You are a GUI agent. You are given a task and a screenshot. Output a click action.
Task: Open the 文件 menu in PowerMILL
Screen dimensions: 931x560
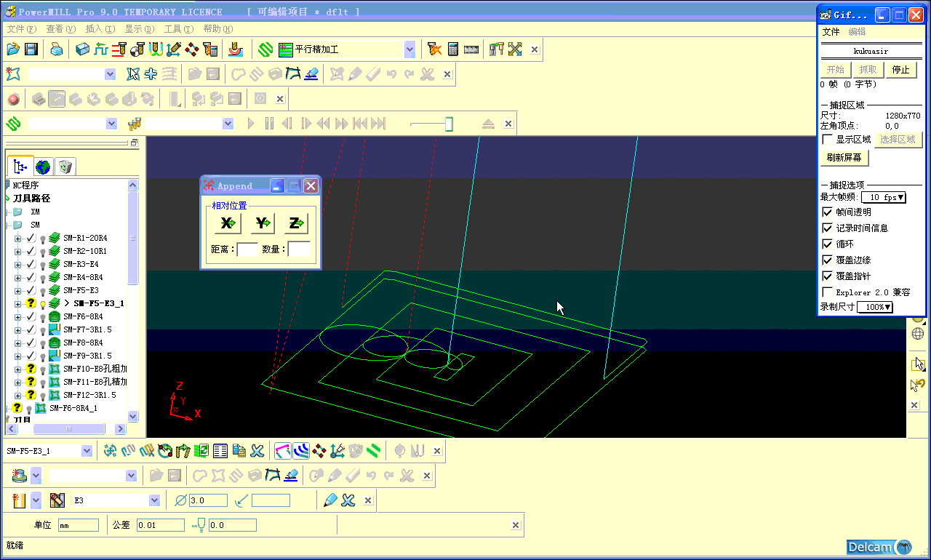[x=21, y=29]
